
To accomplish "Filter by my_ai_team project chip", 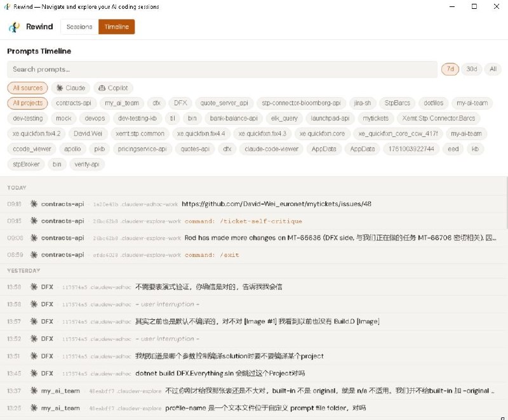I will (122, 103).
